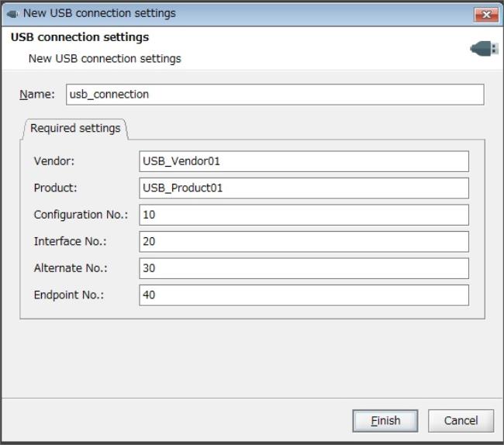The width and height of the screenshot is (504, 445).
Task: Click the Configuration No. label
Action: tap(81, 215)
